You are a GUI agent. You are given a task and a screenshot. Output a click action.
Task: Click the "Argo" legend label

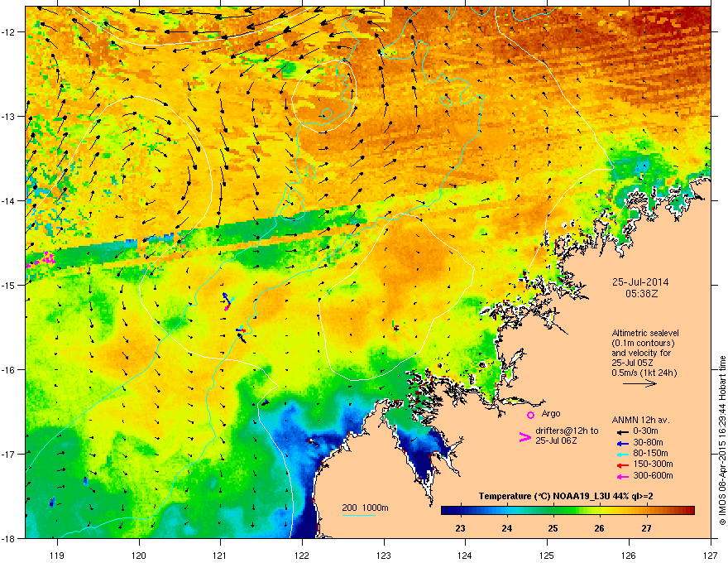[551, 414]
